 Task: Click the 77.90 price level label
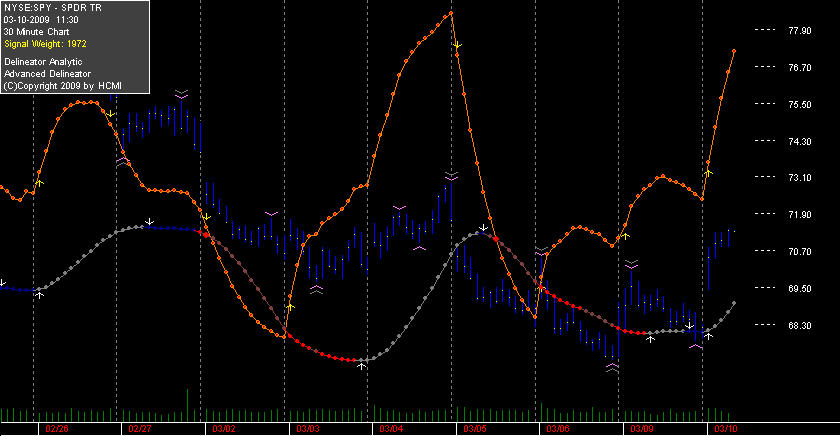coord(800,31)
